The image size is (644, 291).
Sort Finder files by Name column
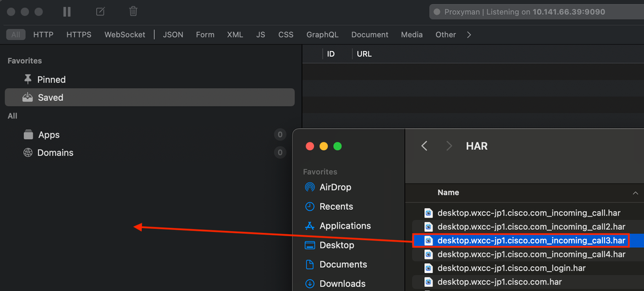(x=448, y=192)
